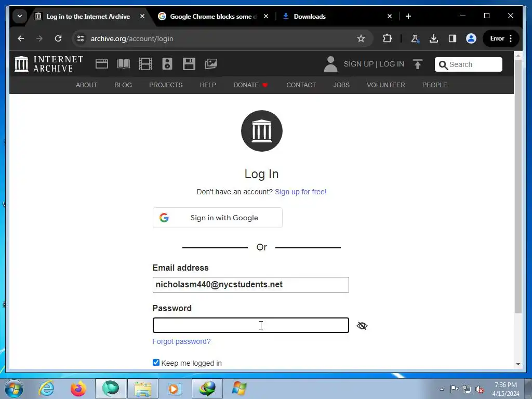Open HELP menu item
The image size is (532, 399).
208,85
